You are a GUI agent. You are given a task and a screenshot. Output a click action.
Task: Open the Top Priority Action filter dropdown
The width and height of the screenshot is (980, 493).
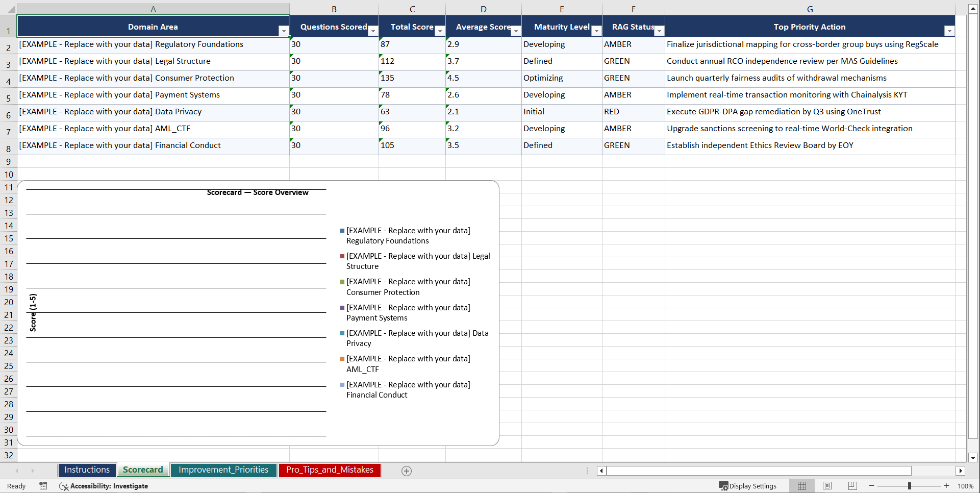click(x=949, y=31)
